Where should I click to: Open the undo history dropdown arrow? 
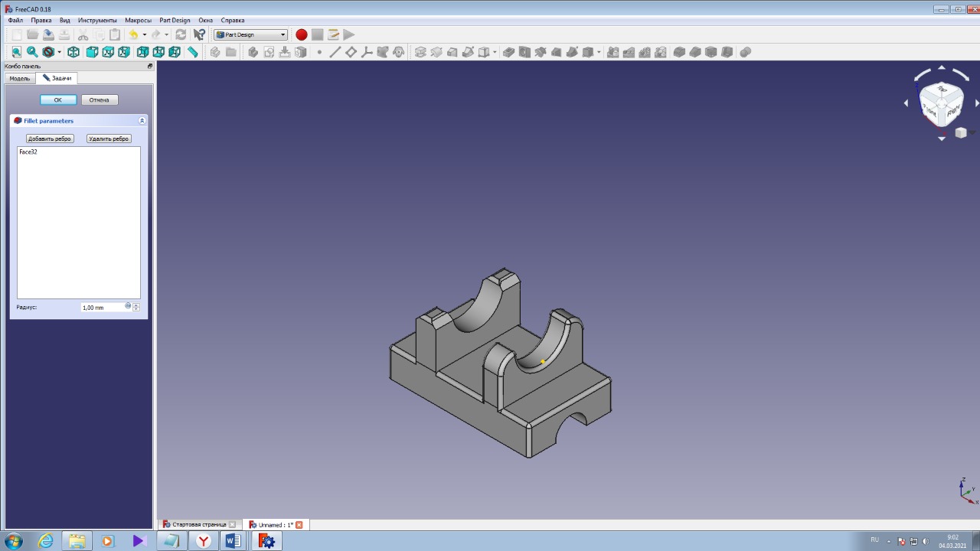point(144,34)
